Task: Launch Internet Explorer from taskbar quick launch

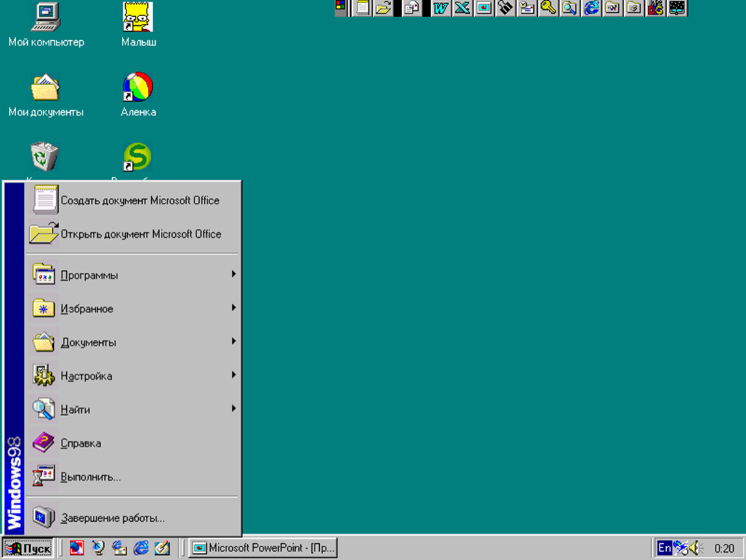Action: [141, 548]
